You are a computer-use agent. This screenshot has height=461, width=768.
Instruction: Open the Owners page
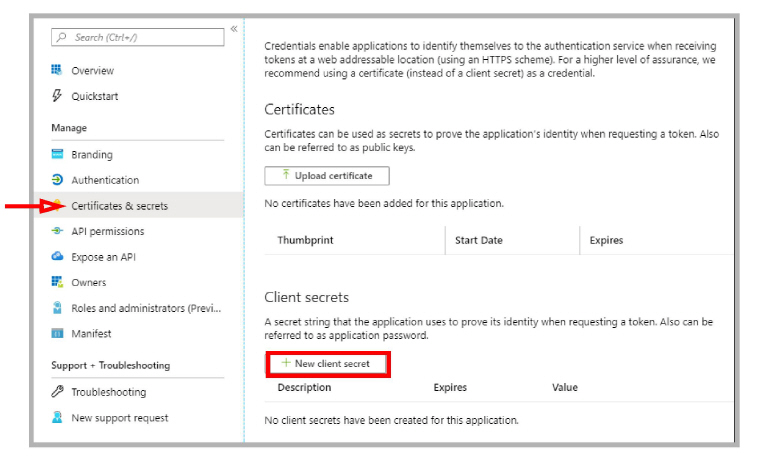tap(88, 282)
